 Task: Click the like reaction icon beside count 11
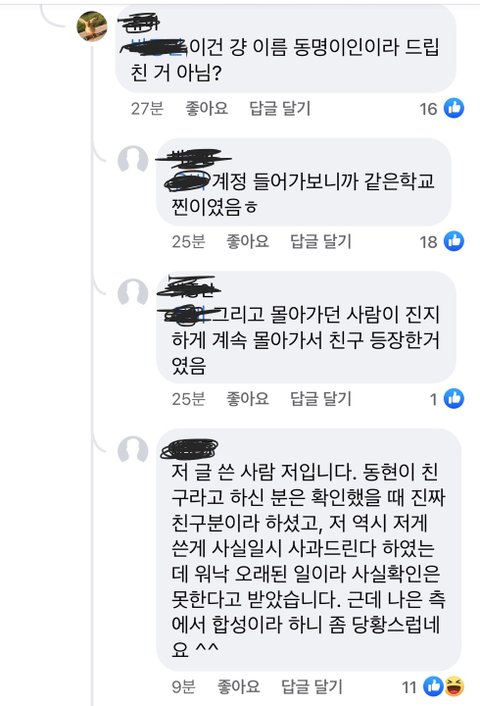point(433,686)
